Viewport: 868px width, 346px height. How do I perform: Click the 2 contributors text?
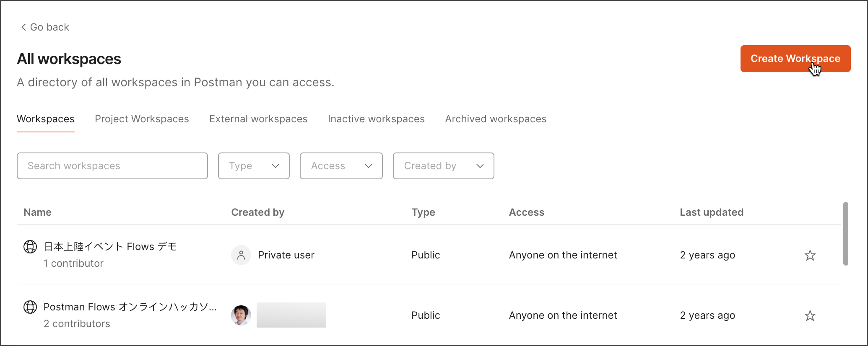[x=77, y=324]
